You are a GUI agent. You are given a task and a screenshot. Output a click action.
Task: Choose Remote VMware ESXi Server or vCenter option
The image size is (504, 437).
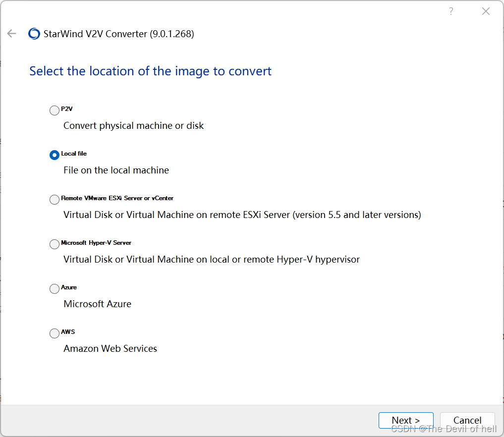pos(55,200)
